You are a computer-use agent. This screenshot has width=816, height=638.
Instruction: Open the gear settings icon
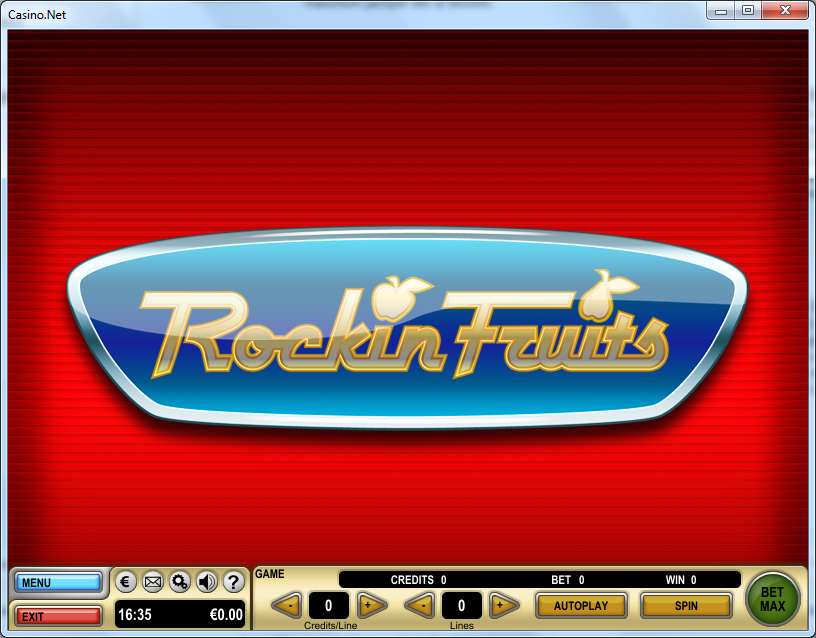tap(180, 581)
